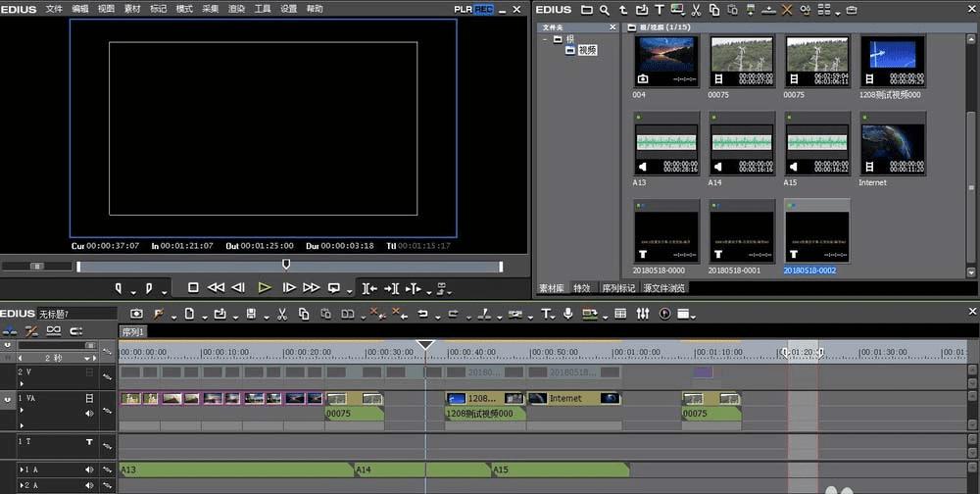Viewport: 980px width, 494px height.
Task: Click the search icon in the bin toolbar
Action: [x=605, y=10]
